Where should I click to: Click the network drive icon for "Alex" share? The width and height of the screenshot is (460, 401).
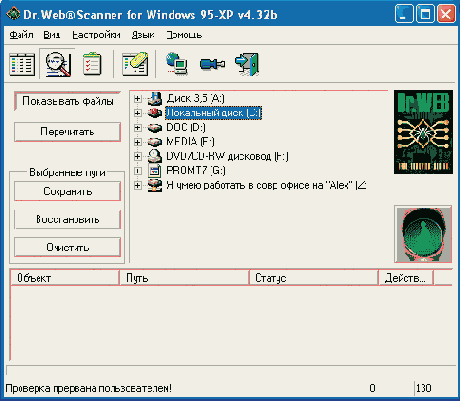click(155, 185)
